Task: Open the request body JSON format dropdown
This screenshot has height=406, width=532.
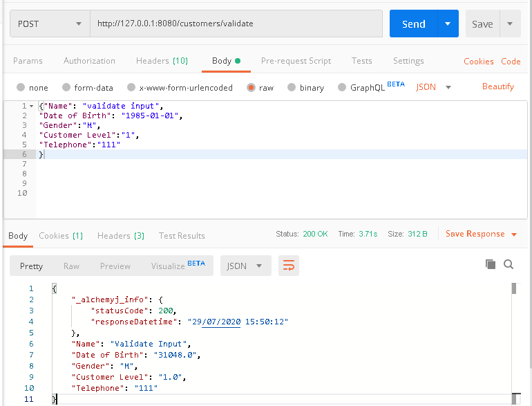Action: 434,87
